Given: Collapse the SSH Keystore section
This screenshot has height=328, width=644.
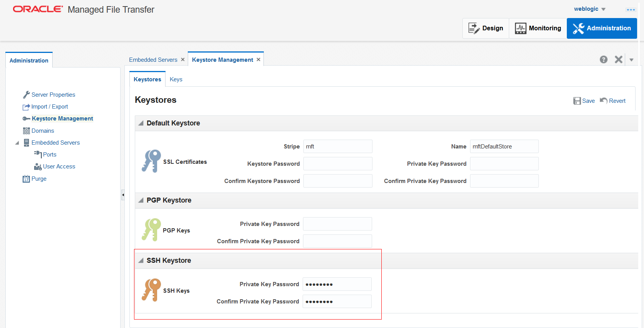Looking at the screenshot, I should pyautogui.click(x=141, y=260).
